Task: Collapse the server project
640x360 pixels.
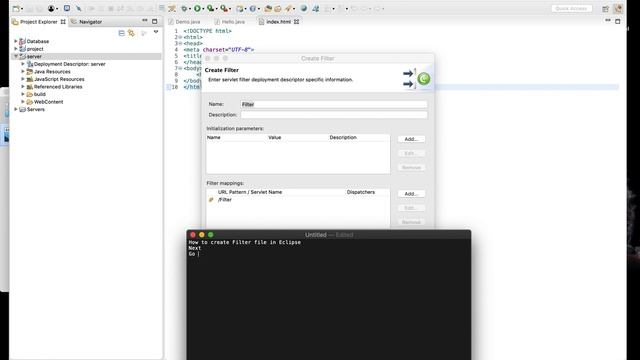Action: point(16,56)
